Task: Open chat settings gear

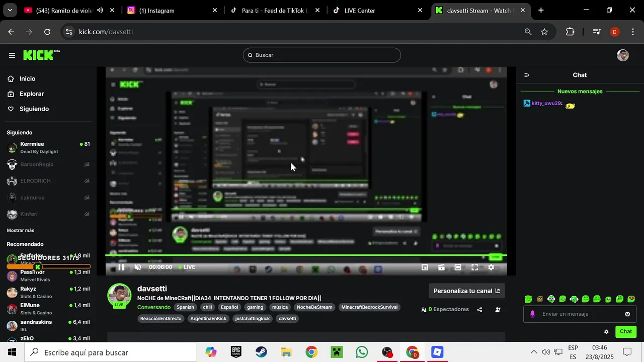Action: pyautogui.click(x=606, y=332)
